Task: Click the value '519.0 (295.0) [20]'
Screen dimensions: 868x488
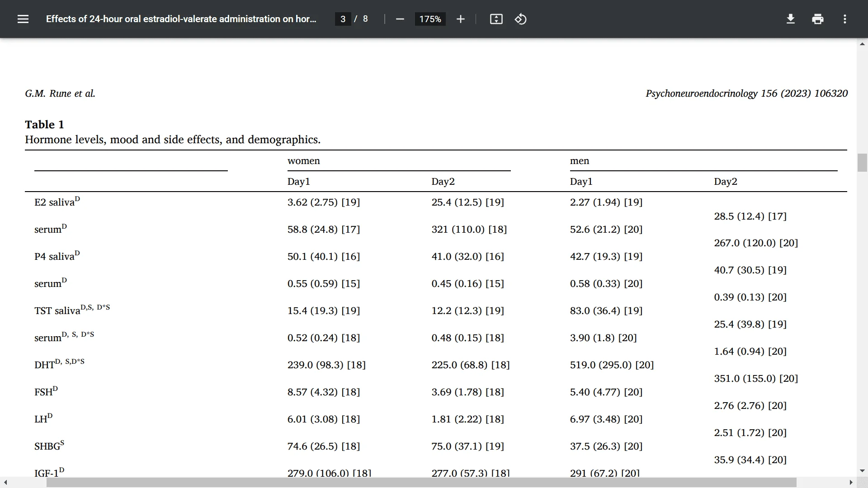Action: pyautogui.click(x=612, y=365)
